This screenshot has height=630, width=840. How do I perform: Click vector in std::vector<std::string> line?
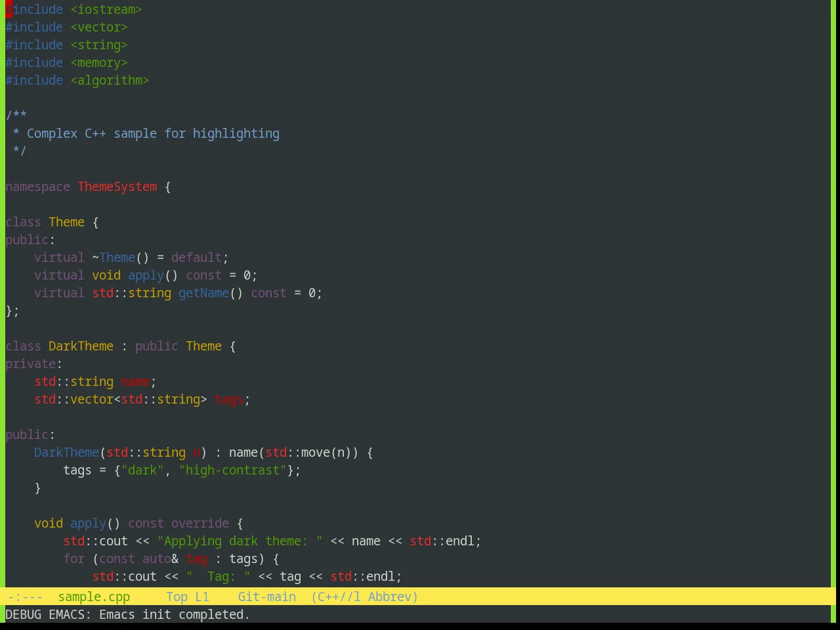point(92,399)
